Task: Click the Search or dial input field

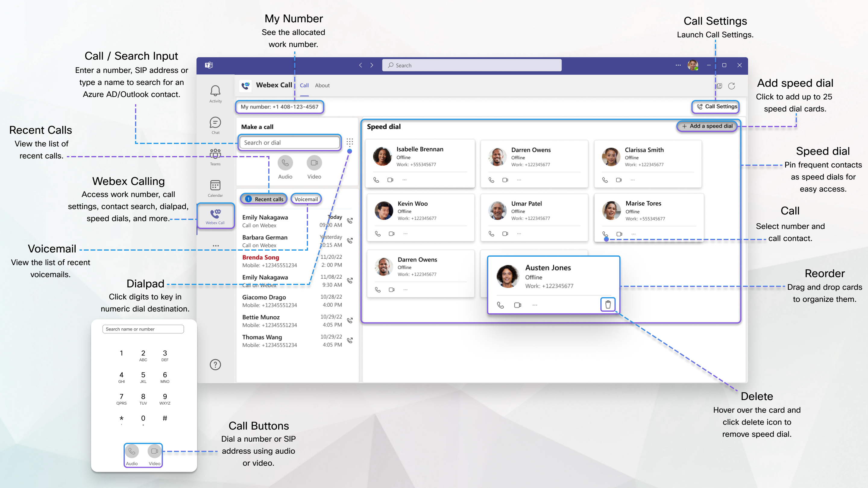Action: (x=289, y=142)
